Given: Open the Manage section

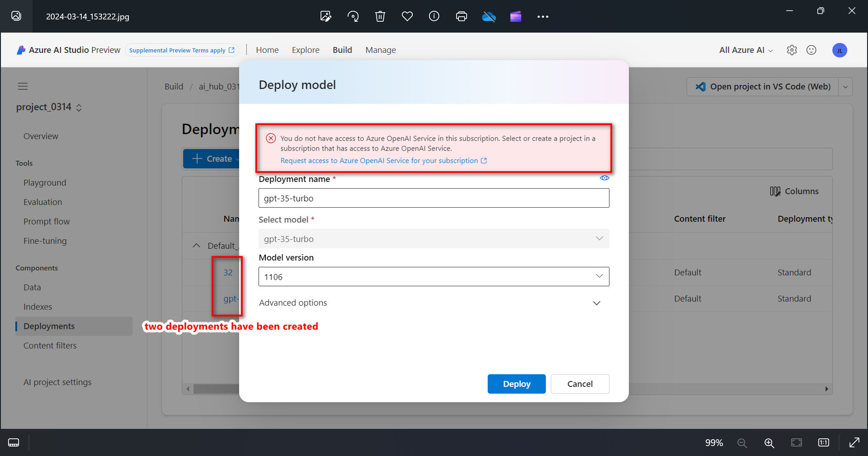Looking at the screenshot, I should click(x=380, y=50).
